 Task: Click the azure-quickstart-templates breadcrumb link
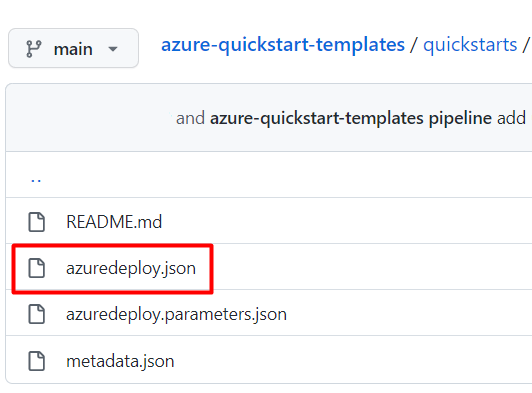(x=283, y=45)
